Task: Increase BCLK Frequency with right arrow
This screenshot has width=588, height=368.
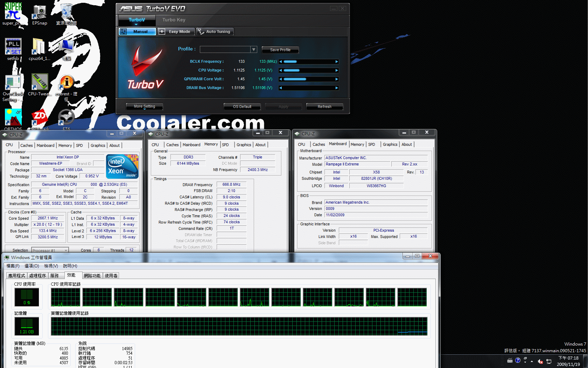Action: coord(337,62)
